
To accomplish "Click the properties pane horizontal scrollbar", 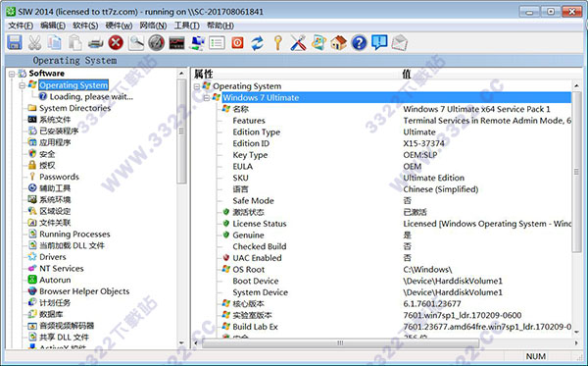I will tap(340, 343).
